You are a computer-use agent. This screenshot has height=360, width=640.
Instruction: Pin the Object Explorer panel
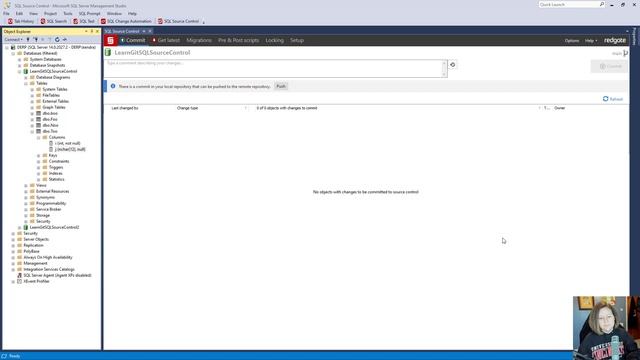[92, 31]
